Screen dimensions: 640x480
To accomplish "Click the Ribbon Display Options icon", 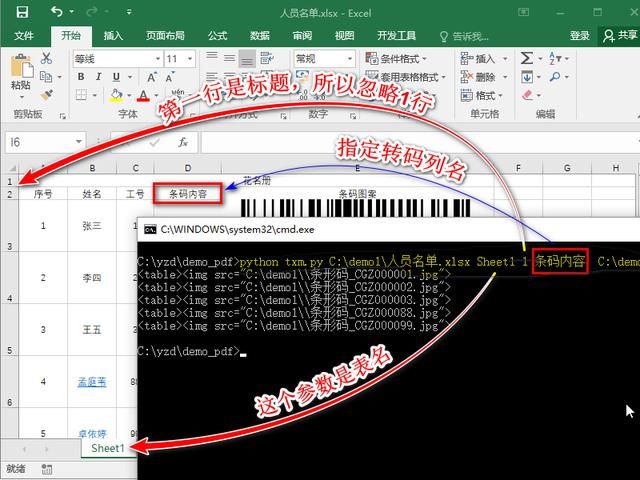I will point(524,12).
